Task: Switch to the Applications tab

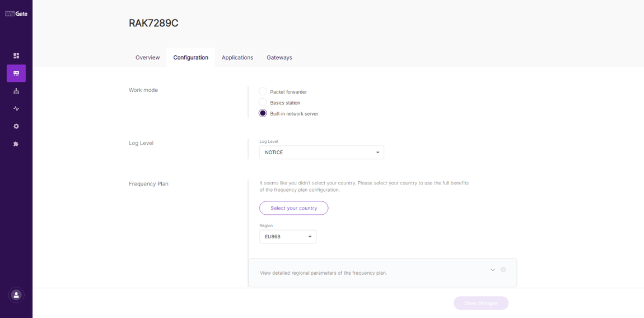Action: click(x=237, y=58)
